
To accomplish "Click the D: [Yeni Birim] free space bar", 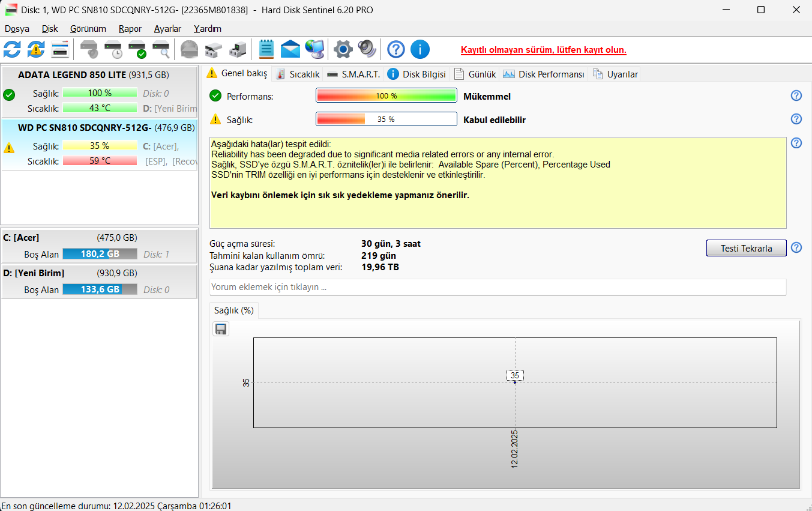I will click(100, 289).
